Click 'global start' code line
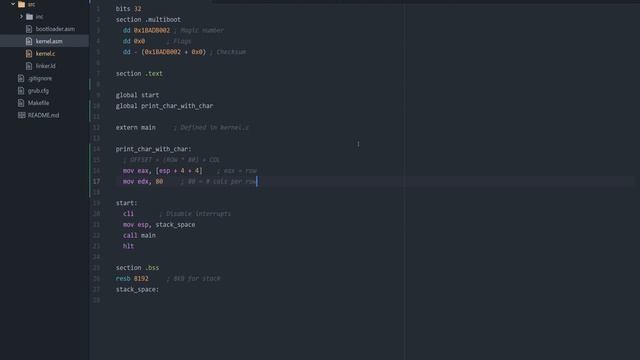Image resolution: width=640 pixels, height=360 pixels. tap(137, 95)
